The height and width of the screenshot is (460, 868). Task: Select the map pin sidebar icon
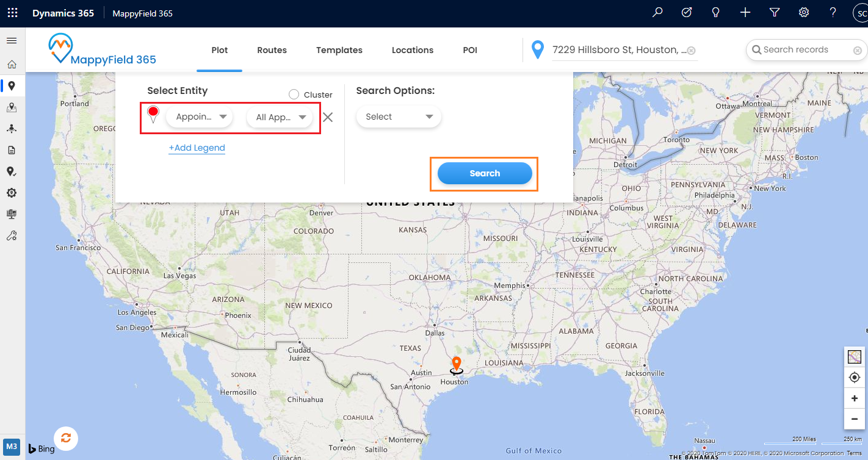pyautogui.click(x=12, y=86)
